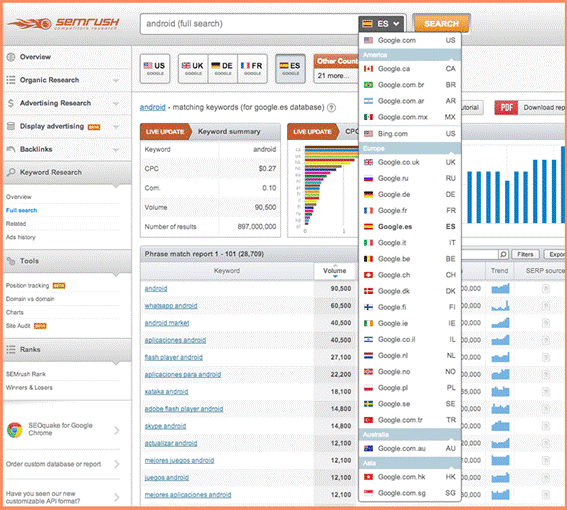Open SEMrush Rank link
567x510 pixels.
(26, 374)
